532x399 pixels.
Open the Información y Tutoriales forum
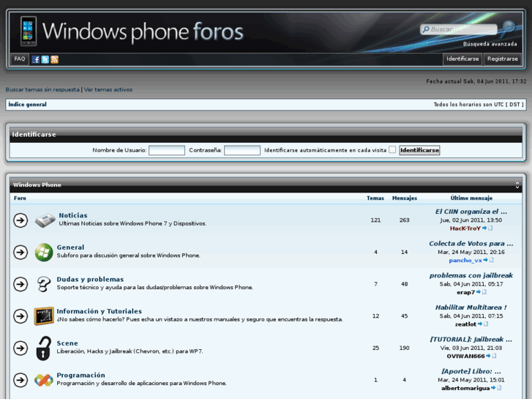(x=99, y=311)
